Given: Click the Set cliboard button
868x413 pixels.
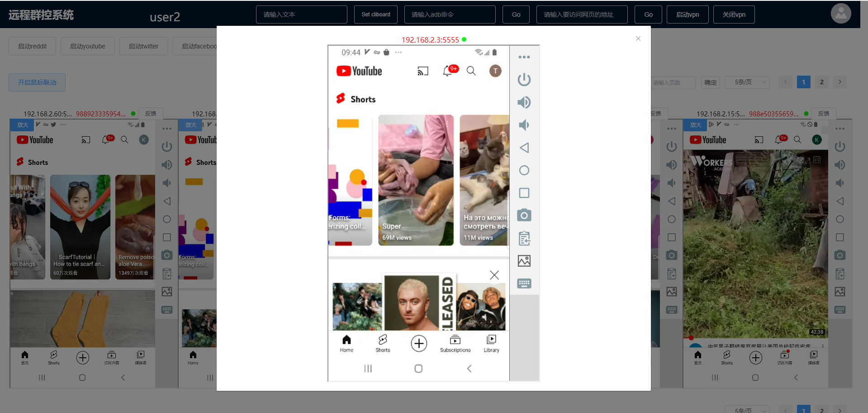Looking at the screenshot, I should 376,14.
